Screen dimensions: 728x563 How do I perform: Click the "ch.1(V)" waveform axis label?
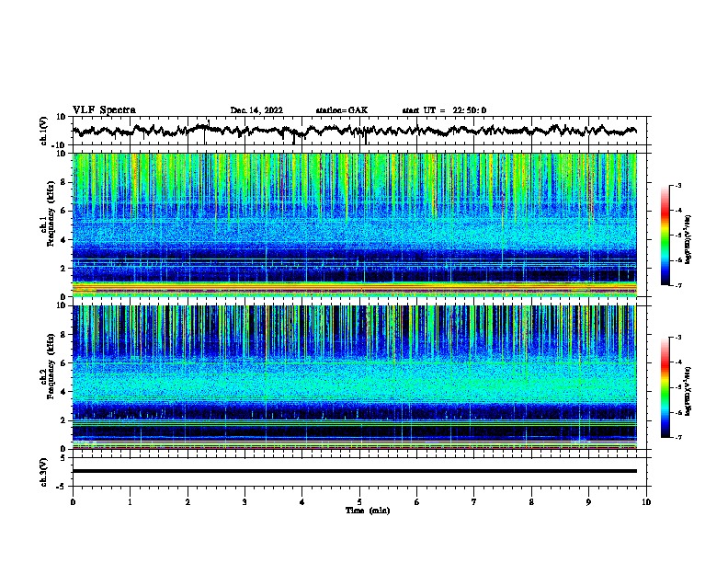(x=44, y=131)
